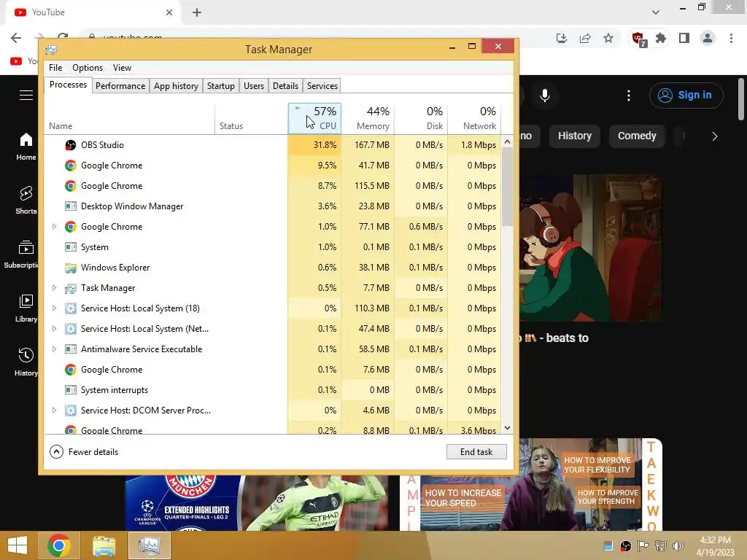Click the Action Center flag tray icon
This screenshot has width=747, height=560.
(x=643, y=546)
